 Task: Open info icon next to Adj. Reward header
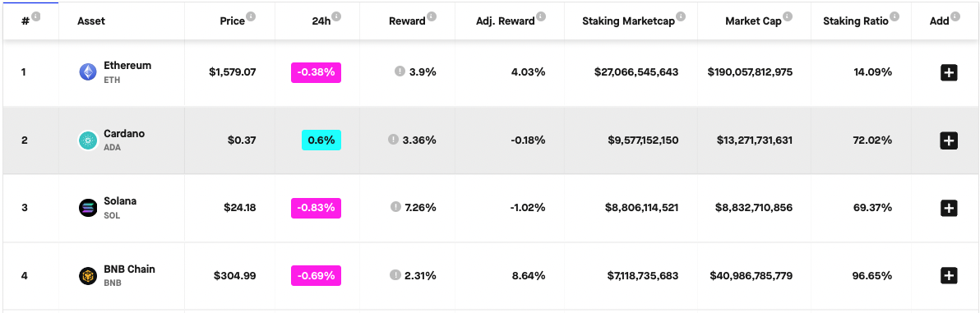point(541,17)
